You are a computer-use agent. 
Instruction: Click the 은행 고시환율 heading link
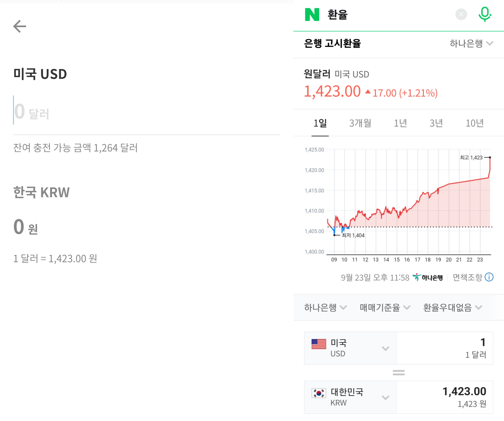click(x=332, y=43)
